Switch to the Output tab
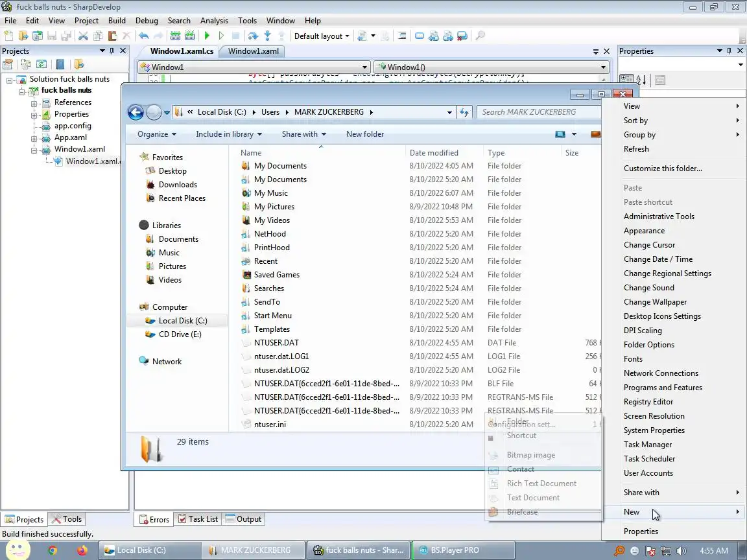 pos(243,519)
